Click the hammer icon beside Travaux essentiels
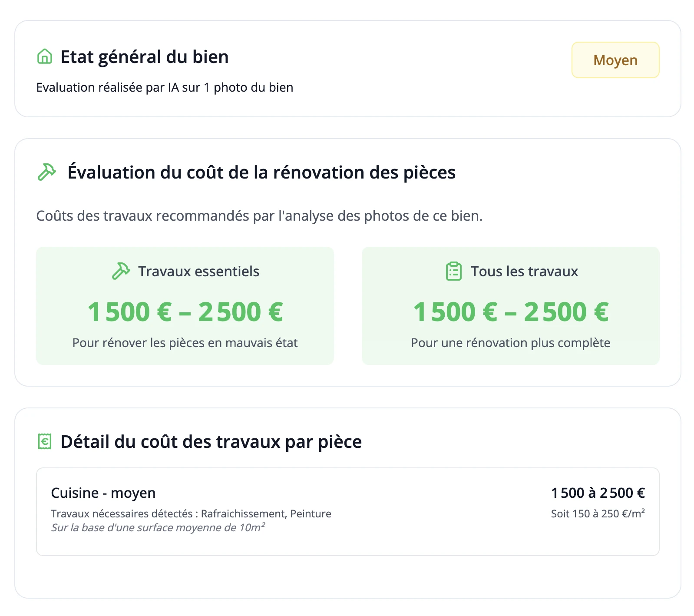 tap(121, 271)
